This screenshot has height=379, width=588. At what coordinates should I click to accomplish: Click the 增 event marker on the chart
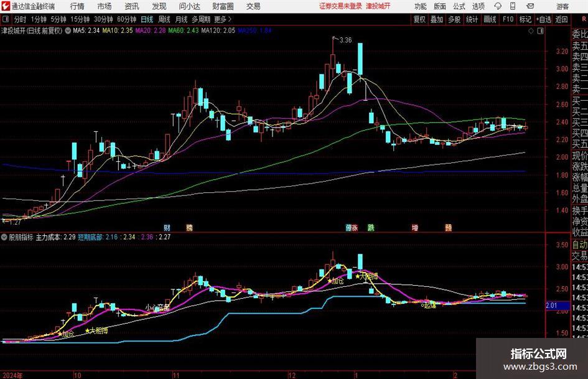[x=415, y=227]
